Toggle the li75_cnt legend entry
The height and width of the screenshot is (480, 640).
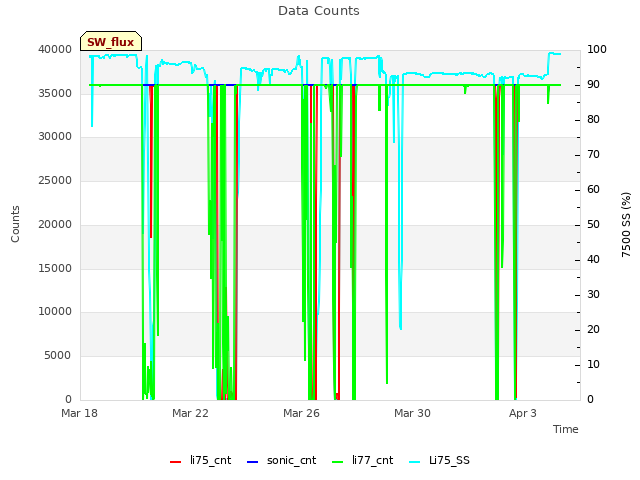200,461
